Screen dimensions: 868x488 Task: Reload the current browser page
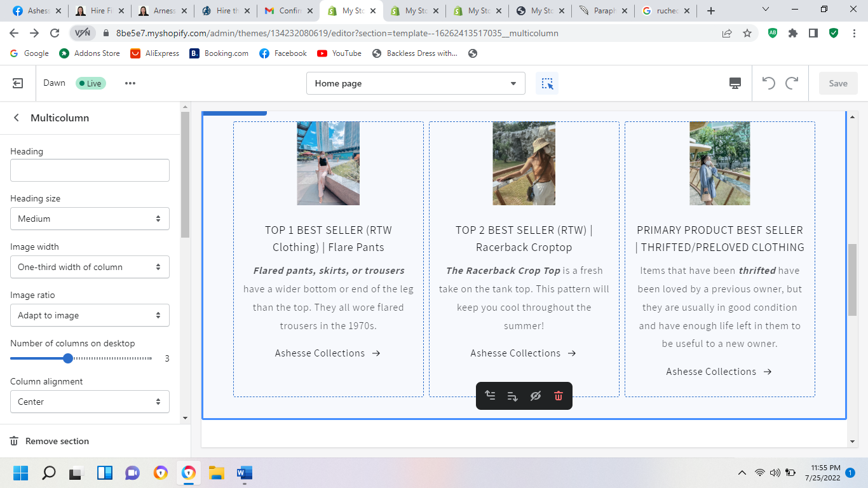[55, 33]
